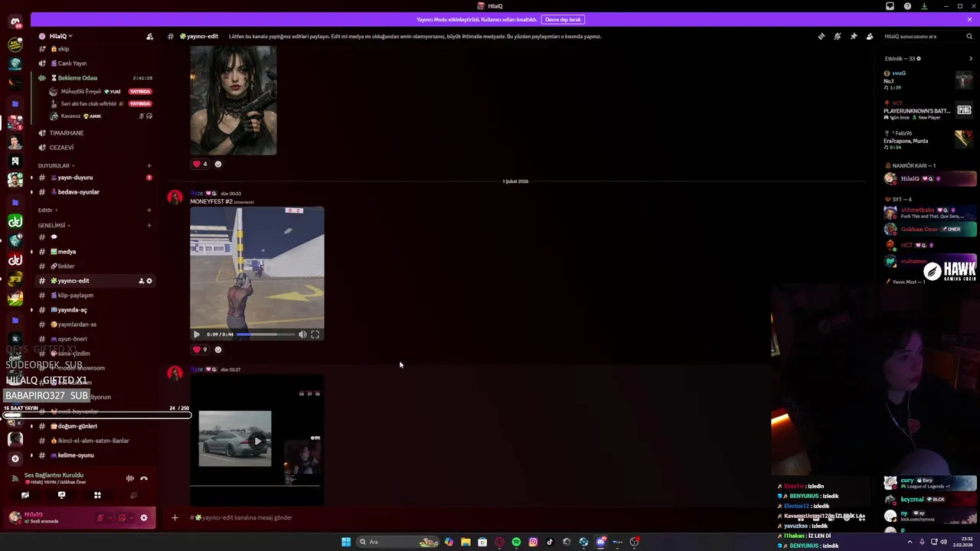Image resolution: width=980 pixels, height=551 pixels.
Task: Toggle channel notification mute bell in header
Action: click(837, 36)
